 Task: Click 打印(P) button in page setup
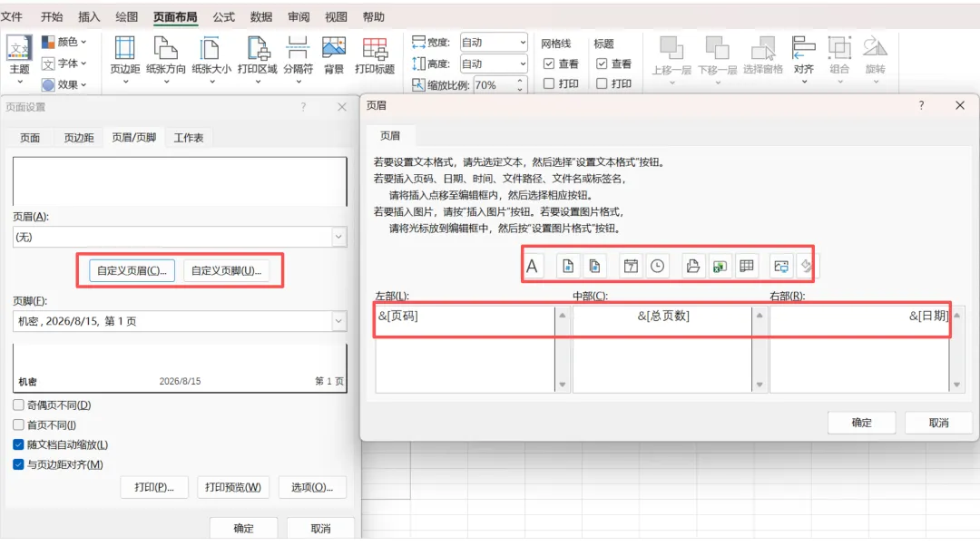click(153, 487)
